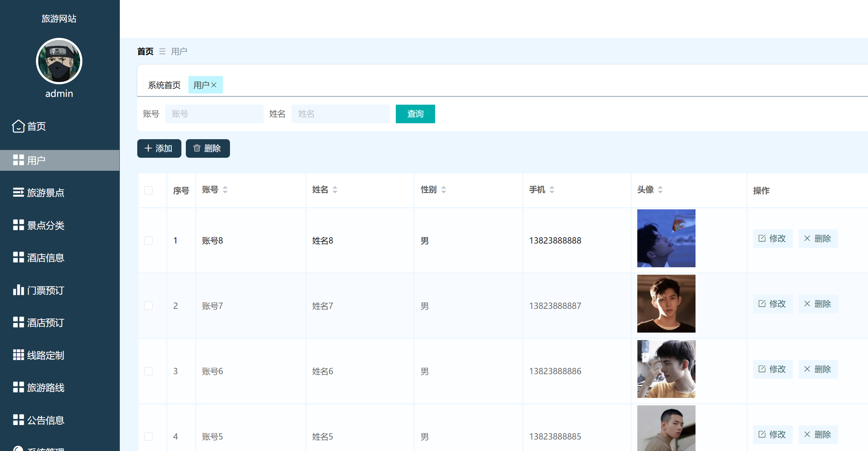Sort table by 账号 column arrows
The width and height of the screenshot is (868, 451).
click(x=225, y=190)
